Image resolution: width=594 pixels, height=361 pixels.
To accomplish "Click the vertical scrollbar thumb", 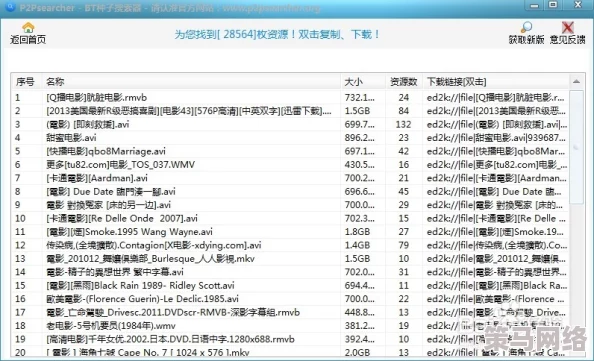I will (x=577, y=147).
